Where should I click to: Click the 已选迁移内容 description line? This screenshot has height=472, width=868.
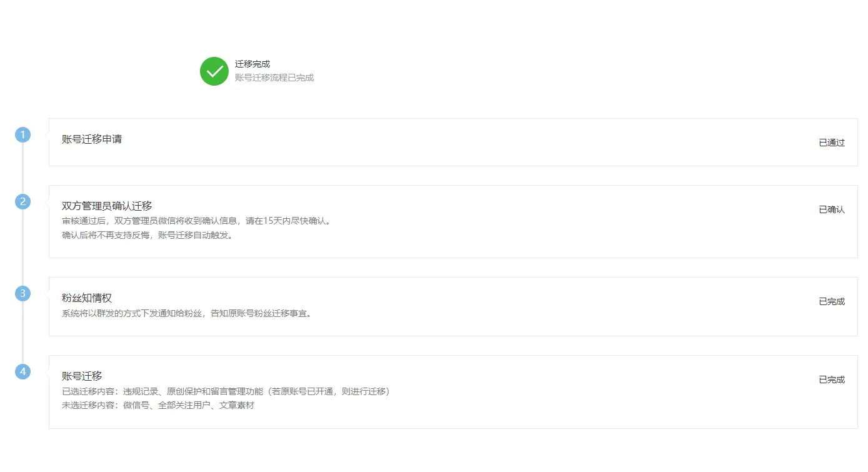(x=226, y=391)
